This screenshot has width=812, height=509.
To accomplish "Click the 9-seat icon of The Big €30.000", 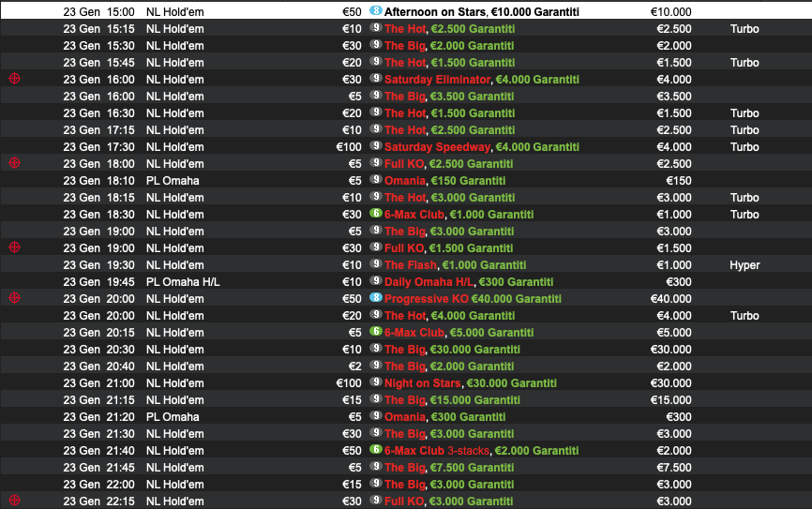I will tap(375, 348).
